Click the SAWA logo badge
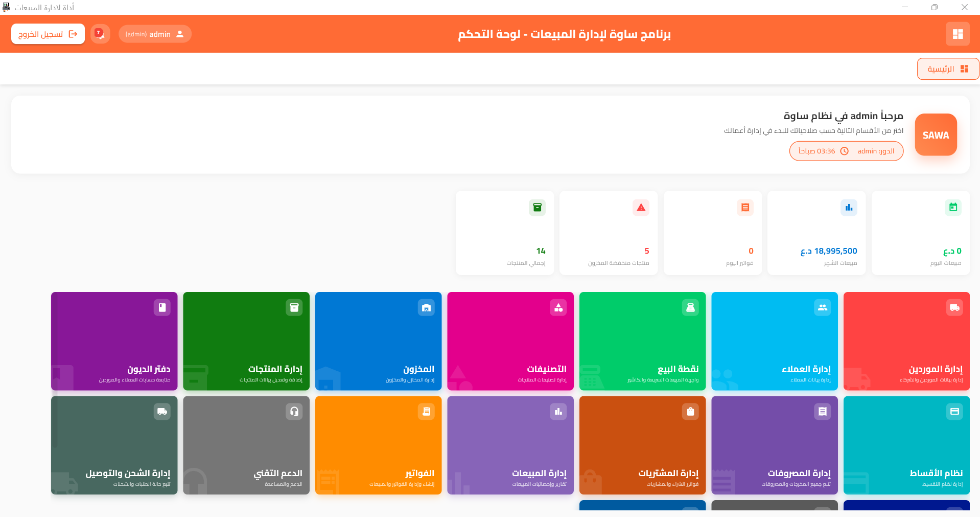980x517 pixels. coord(936,135)
